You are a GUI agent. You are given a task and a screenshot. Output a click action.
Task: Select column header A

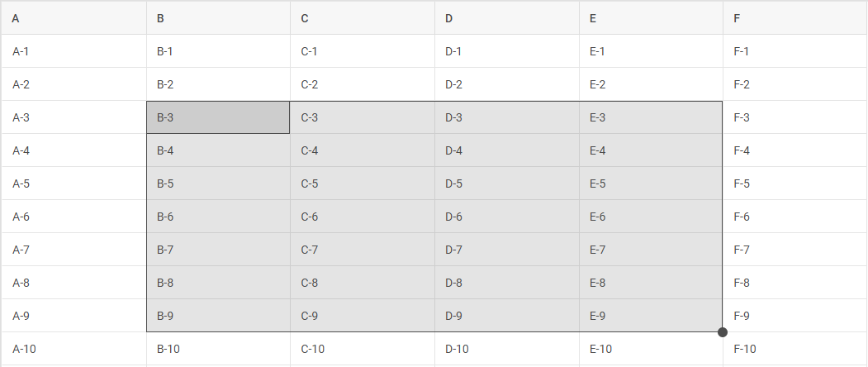click(x=74, y=18)
